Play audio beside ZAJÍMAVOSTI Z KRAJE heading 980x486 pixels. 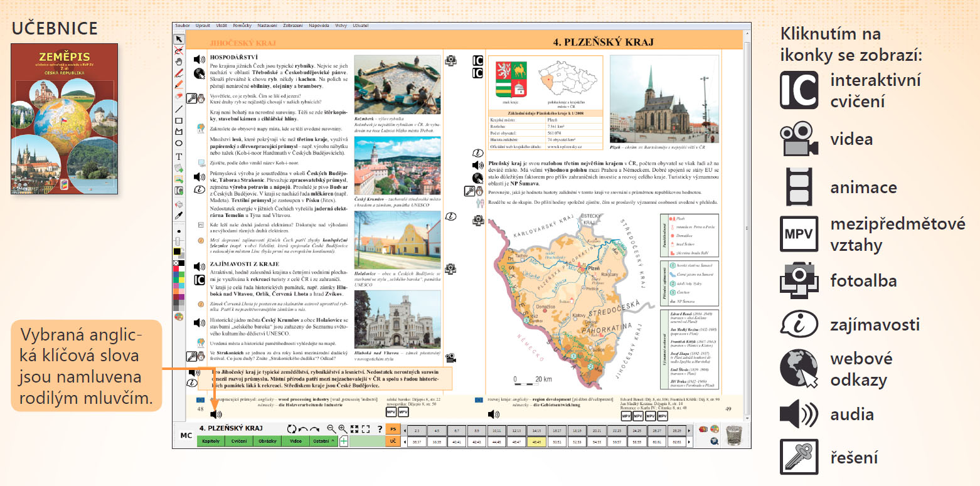pos(200,266)
